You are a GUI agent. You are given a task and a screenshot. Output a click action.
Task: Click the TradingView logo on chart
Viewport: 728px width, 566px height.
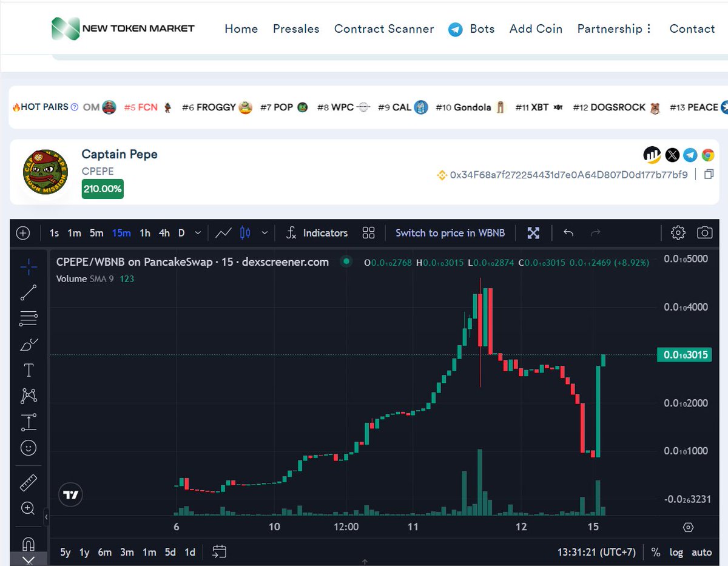pos(71,494)
